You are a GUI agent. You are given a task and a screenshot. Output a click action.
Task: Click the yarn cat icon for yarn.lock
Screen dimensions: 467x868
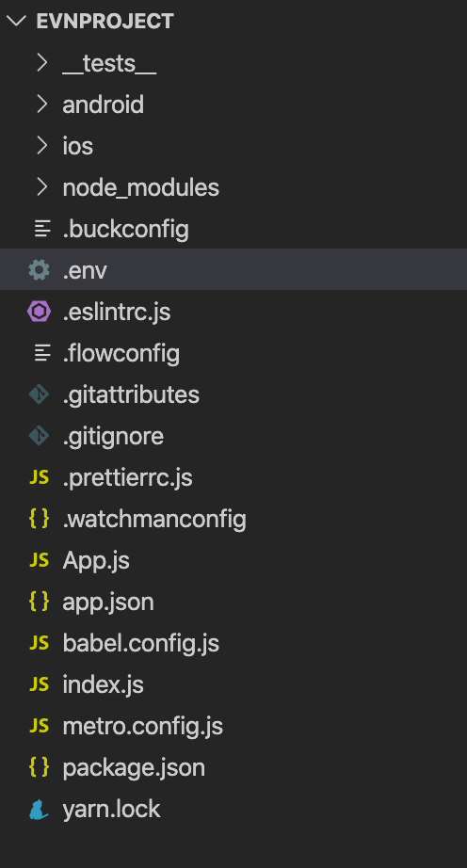[39, 810]
